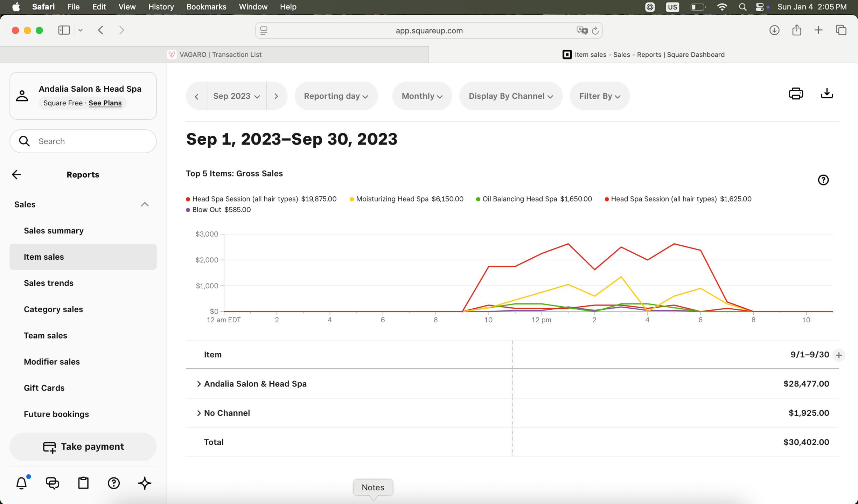858x504 pixels.
Task: Click the sparkle AI assistant icon
Action: (x=145, y=483)
